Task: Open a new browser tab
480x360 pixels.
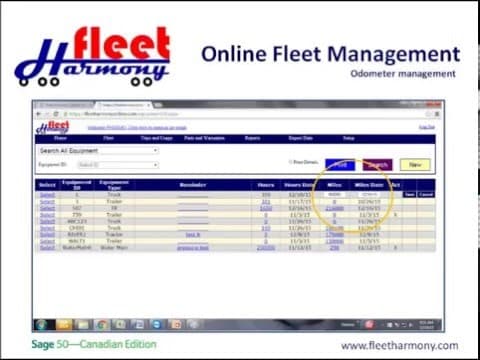Action: pos(158,105)
